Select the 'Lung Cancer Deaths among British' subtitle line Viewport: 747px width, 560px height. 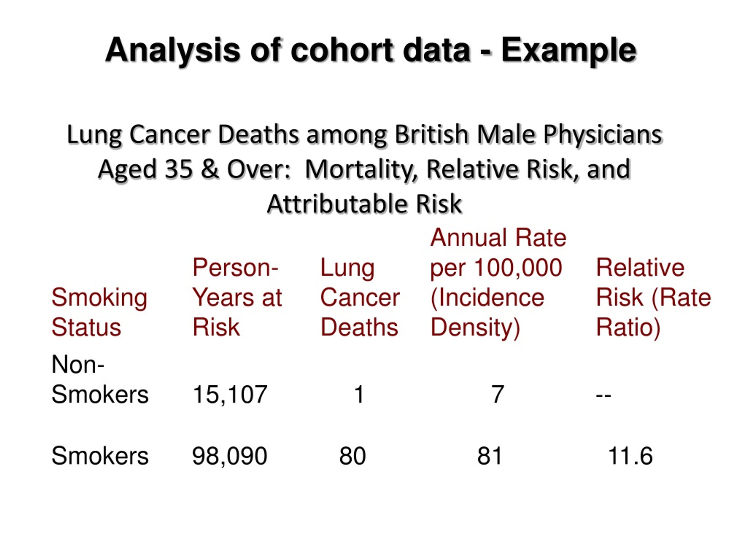click(x=364, y=135)
